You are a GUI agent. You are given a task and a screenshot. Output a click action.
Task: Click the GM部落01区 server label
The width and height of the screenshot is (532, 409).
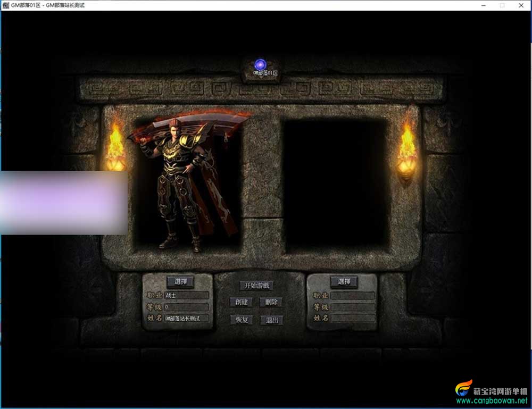pos(265,73)
